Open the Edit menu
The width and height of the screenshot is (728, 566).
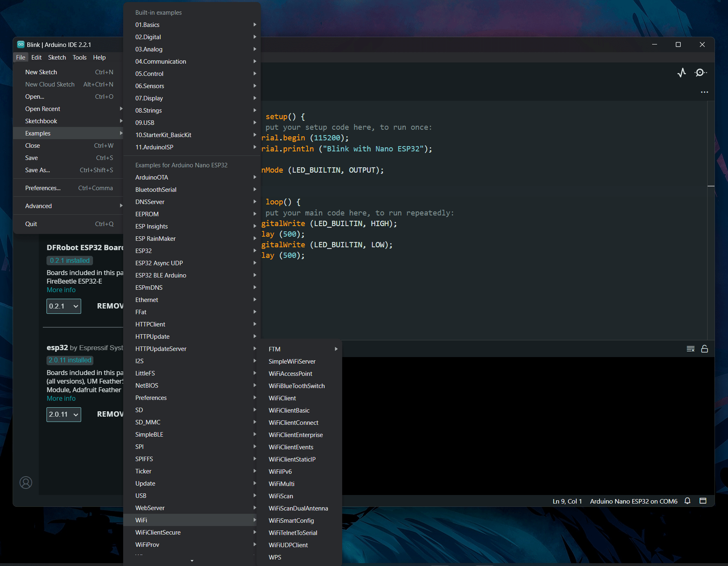pyautogui.click(x=36, y=58)
